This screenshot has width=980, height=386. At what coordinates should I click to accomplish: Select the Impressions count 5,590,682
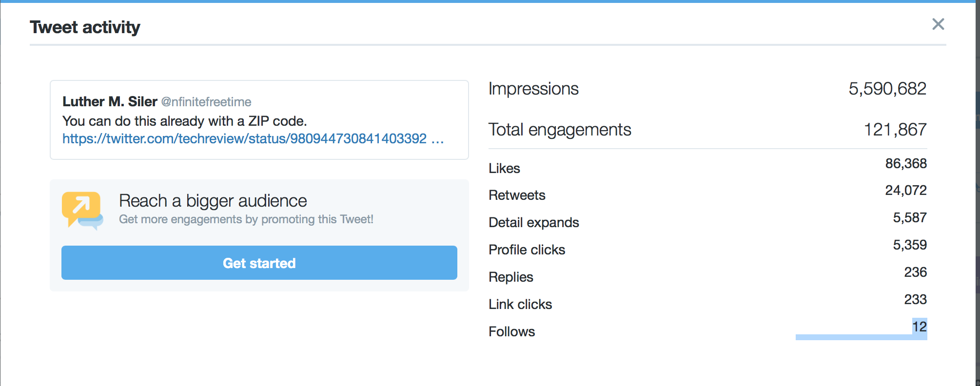[x=887, y=89]
